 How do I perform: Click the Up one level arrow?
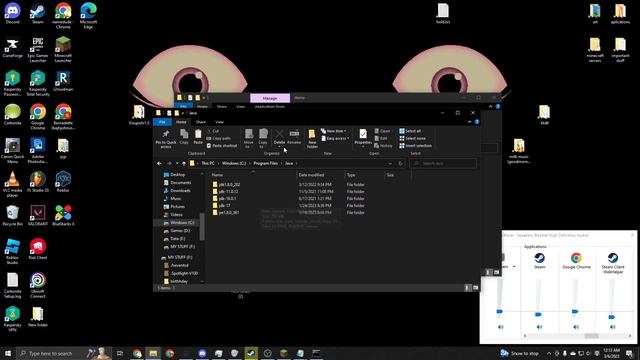point(184,163)
